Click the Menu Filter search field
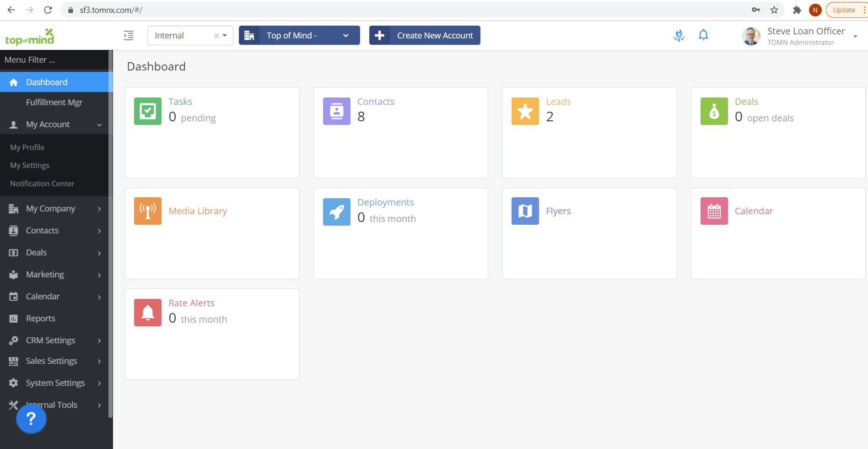 (x=54, y=60)
